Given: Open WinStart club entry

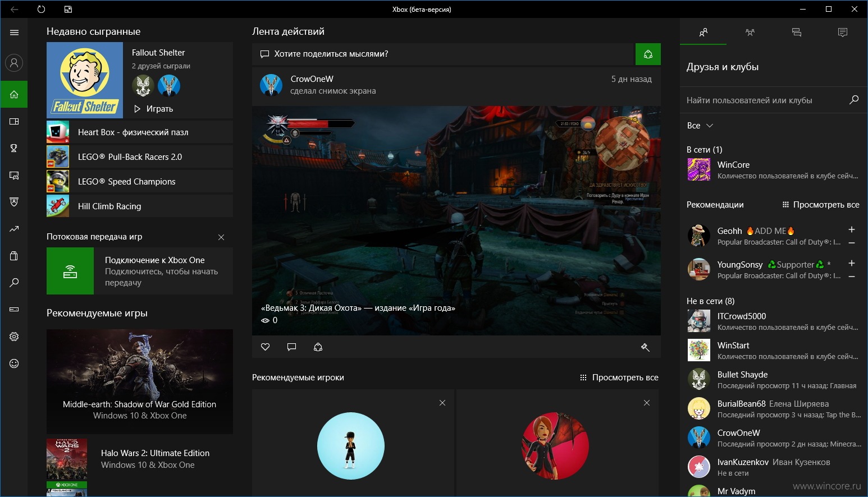Looking at the screenshot, I should pyautogui.click(x=773, y=350).
